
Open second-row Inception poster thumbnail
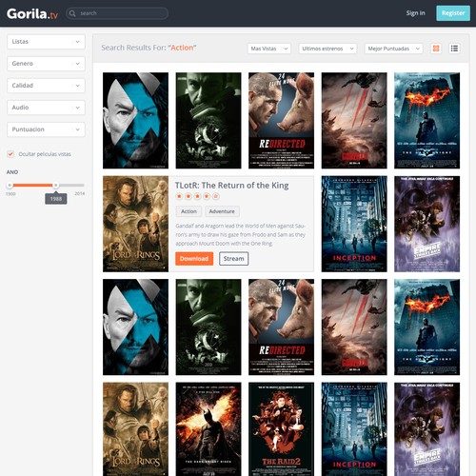click(354, 224)
